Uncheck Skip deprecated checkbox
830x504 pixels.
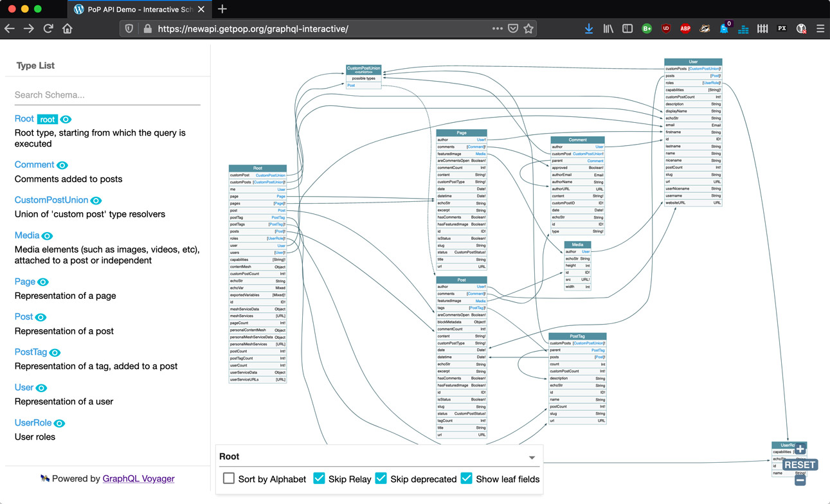click(x=381, y=478)
